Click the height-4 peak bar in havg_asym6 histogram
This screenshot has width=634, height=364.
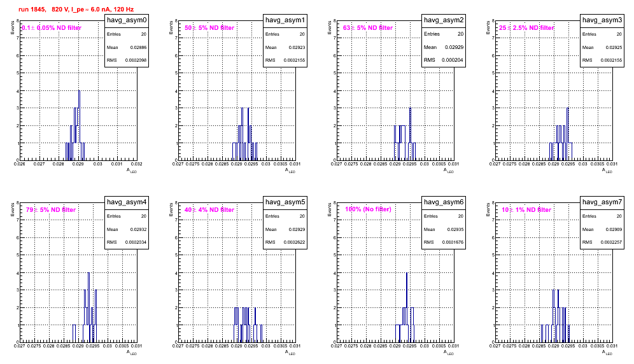tap(407, 307)
